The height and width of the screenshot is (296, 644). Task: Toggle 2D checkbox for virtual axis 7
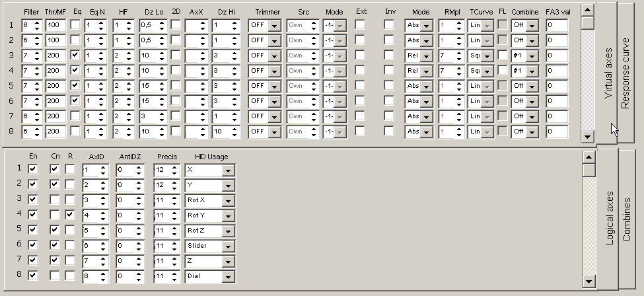click(176, 116)
